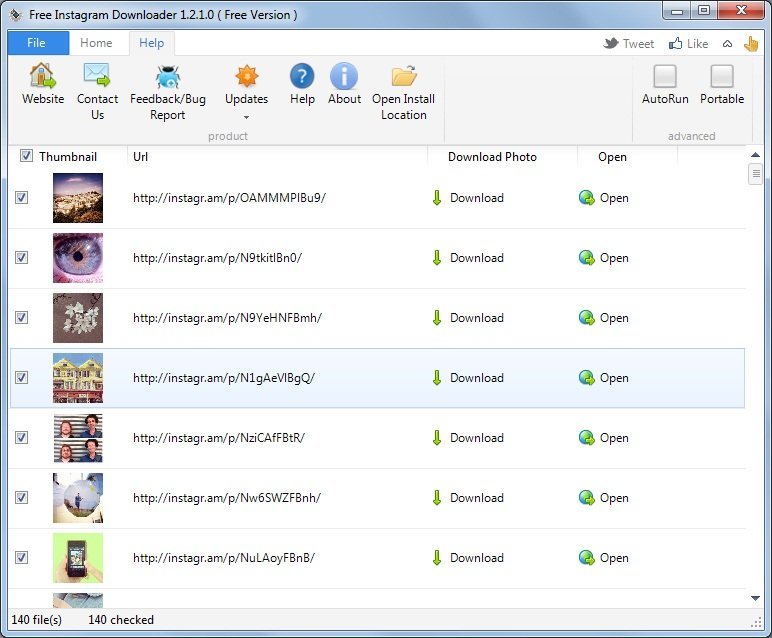This screenshot has width=772, height=638.
Task: Uncheck the N1gAeVlBgQ row checkbox
Action: coord(21,378)
